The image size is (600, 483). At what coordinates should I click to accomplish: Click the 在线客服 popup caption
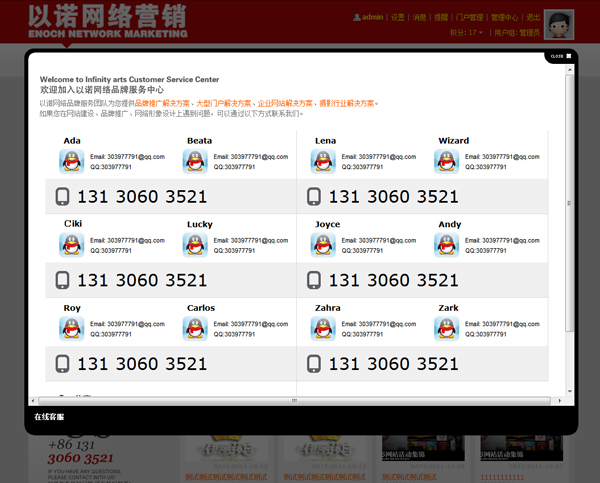pos(49,417)
